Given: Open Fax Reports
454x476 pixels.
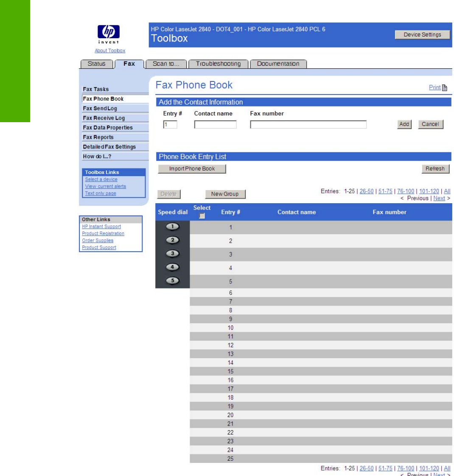Looking at the screenshot, I should point(115,137).
